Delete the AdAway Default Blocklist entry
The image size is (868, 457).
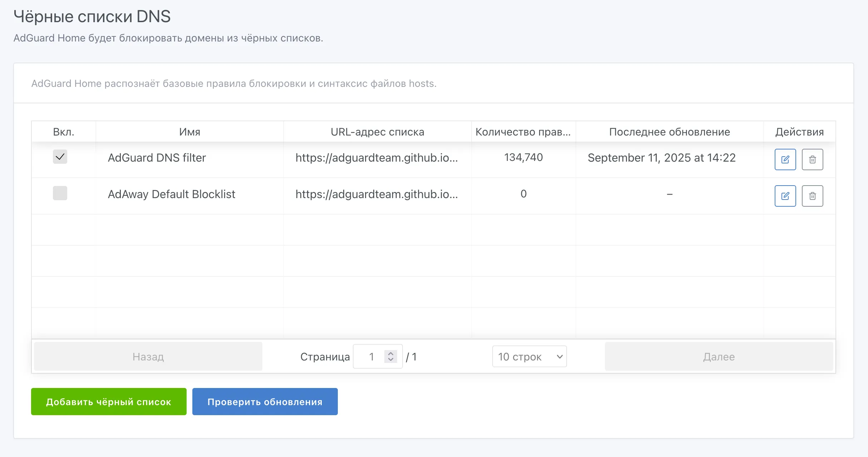812,196
